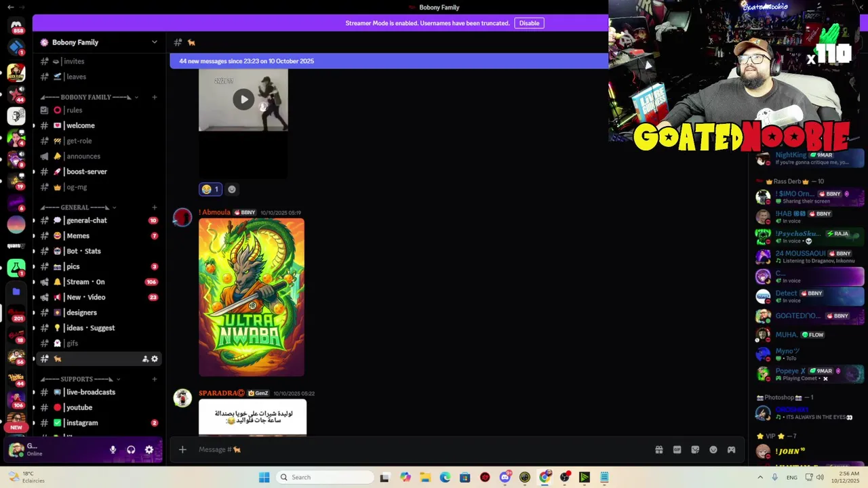Open the green flask server icon
This screenshot has width=868, height=488.
(x=16, y=268)
